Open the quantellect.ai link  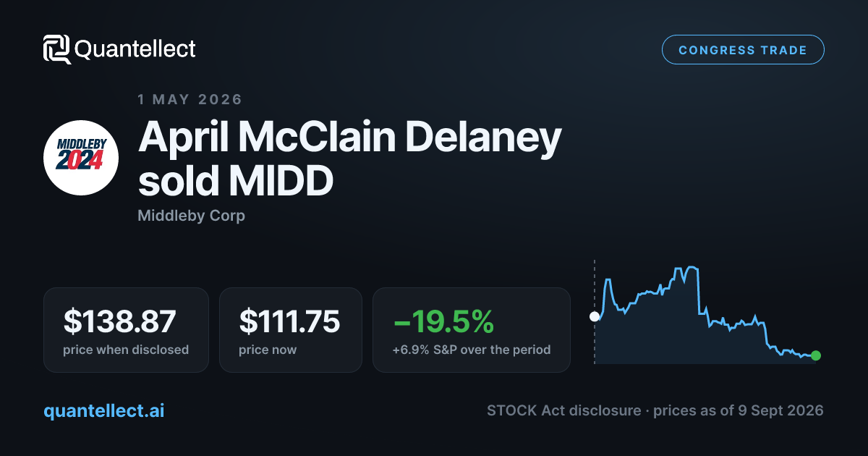[104, 410]
